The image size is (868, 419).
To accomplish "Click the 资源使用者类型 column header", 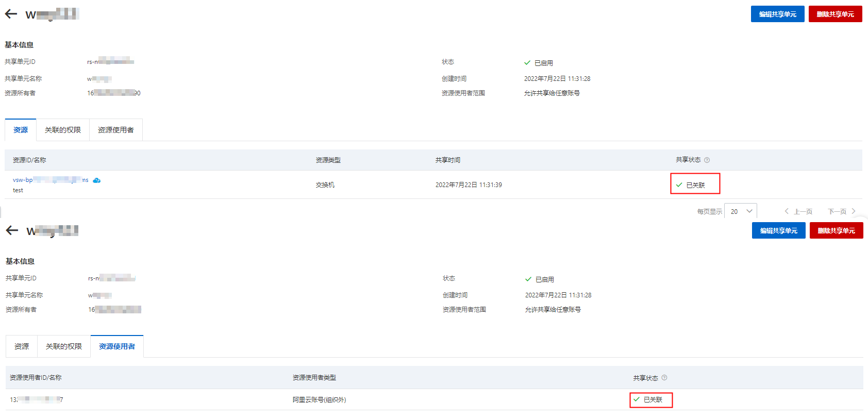I will coord(314,378).
